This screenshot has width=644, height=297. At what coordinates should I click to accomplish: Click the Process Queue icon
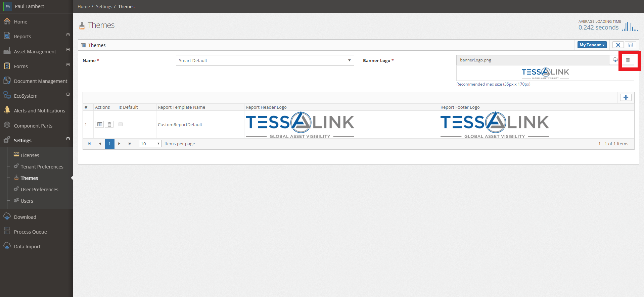[x=7, y=231]
